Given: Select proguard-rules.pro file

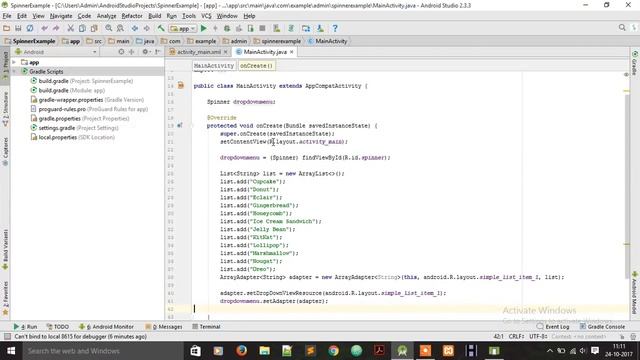Looking at the screenshot, I should (x=93, y=109).
